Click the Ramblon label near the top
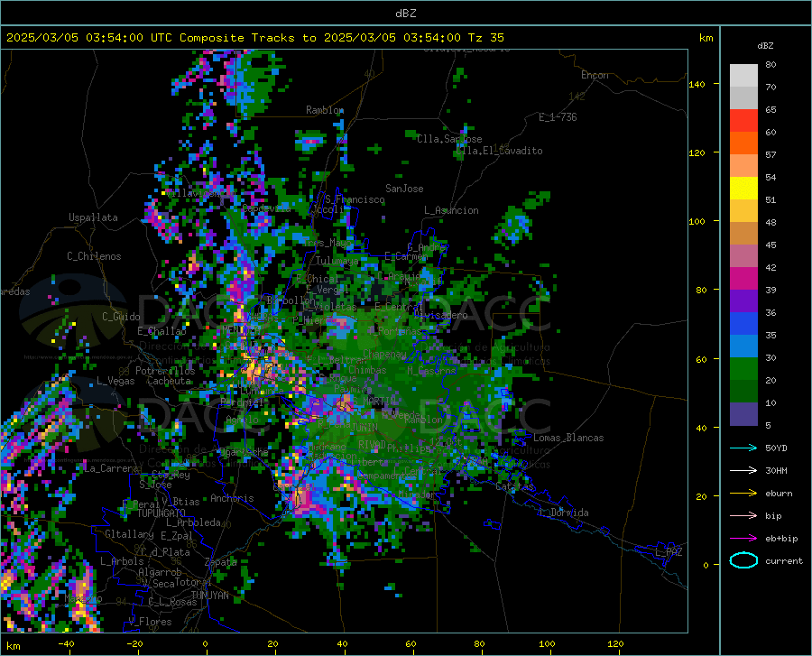The height and width of the screenshot is (656, 812). coord(325,110)
